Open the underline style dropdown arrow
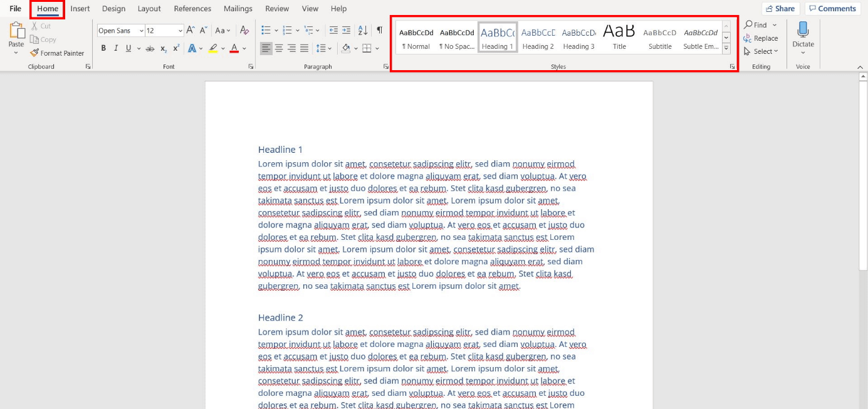868x409 pixels. tap(138, 48)
